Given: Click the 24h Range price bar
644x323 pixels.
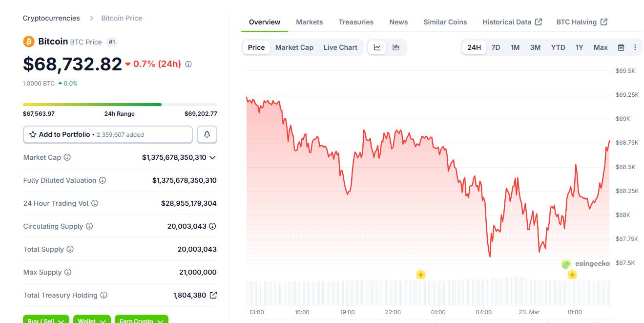Looking at the screenshot, I should click(x=120, y=104).
